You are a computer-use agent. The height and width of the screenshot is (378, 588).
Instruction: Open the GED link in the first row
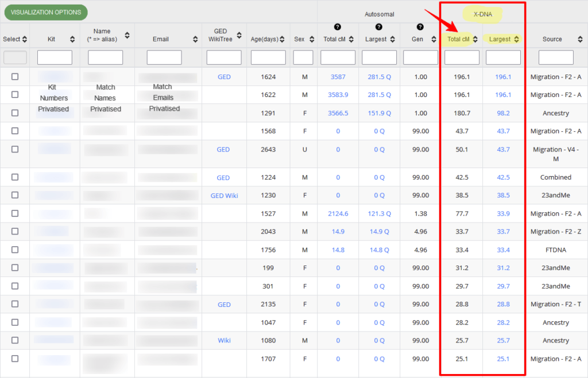point(223,76)
